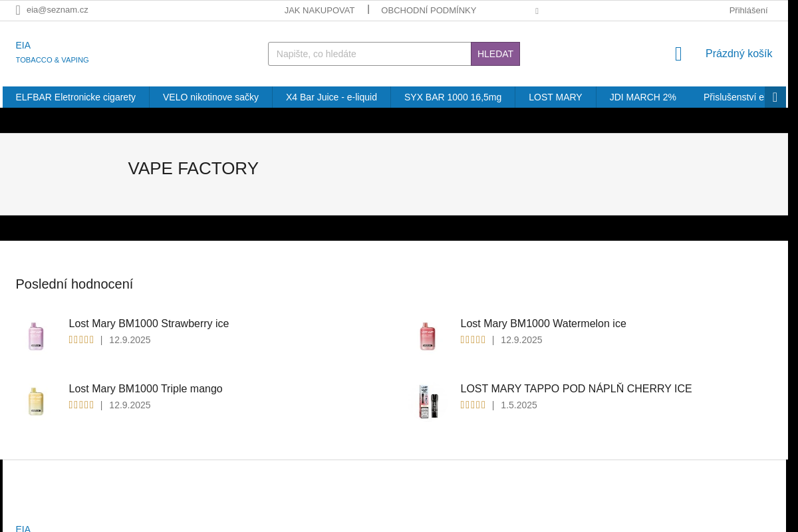Focus the search field Napište, co hledáte

(x=370, y=54)
